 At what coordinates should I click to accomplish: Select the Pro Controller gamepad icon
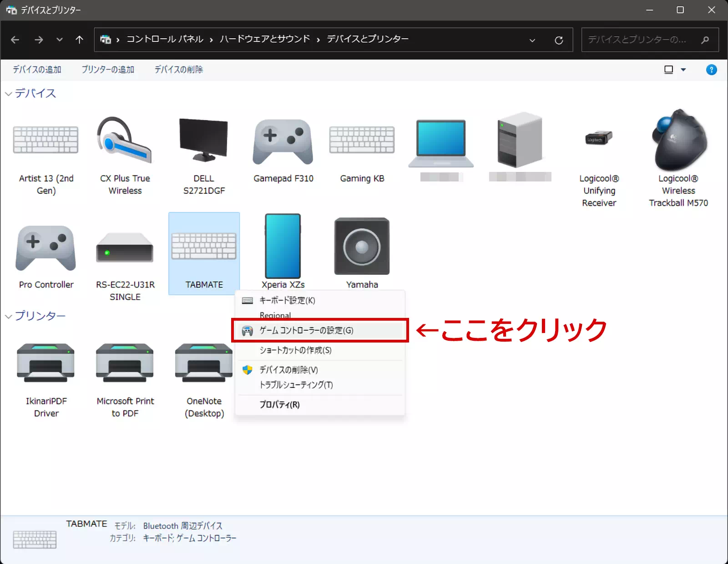click(x=45, y=248)
